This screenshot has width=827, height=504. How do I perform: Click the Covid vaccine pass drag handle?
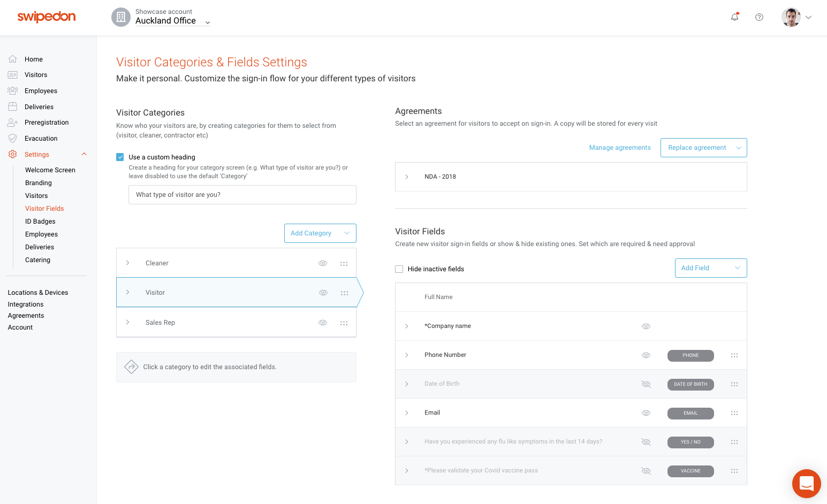pos(734,471)
